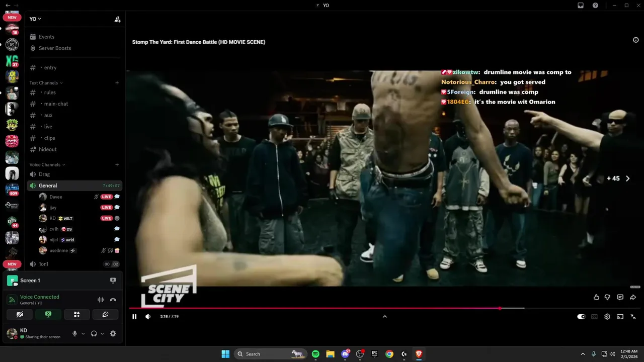Toggle the green screen share button
Viewport: 644px width, 362px height.
[x=48, y=314]
